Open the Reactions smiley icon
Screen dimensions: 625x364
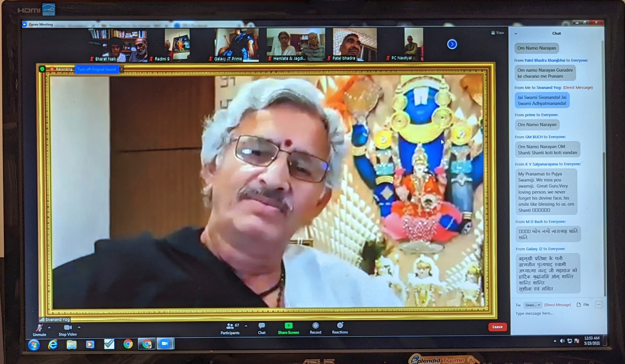coord(340,325)
